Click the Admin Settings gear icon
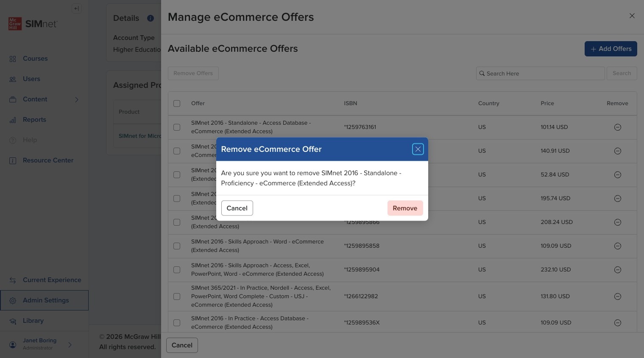The width and height of the screenshot is (644, 358). [x=13, y=301]
